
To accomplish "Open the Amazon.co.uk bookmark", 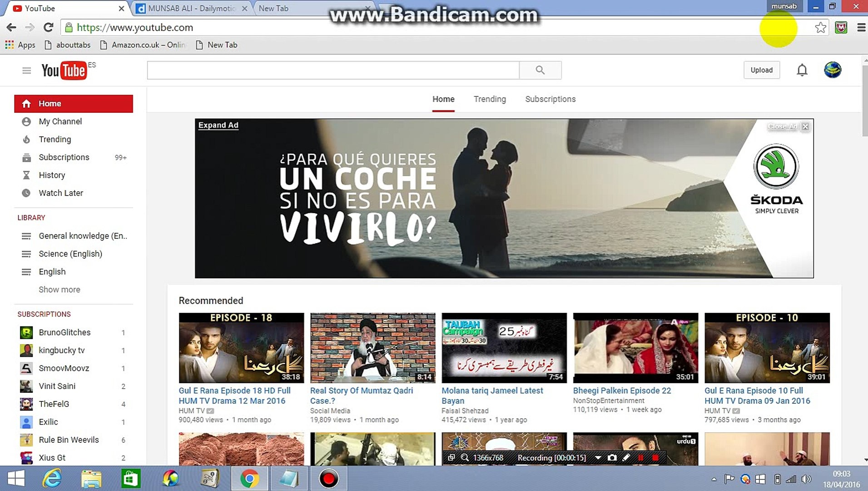I will [x=143, y=45].
